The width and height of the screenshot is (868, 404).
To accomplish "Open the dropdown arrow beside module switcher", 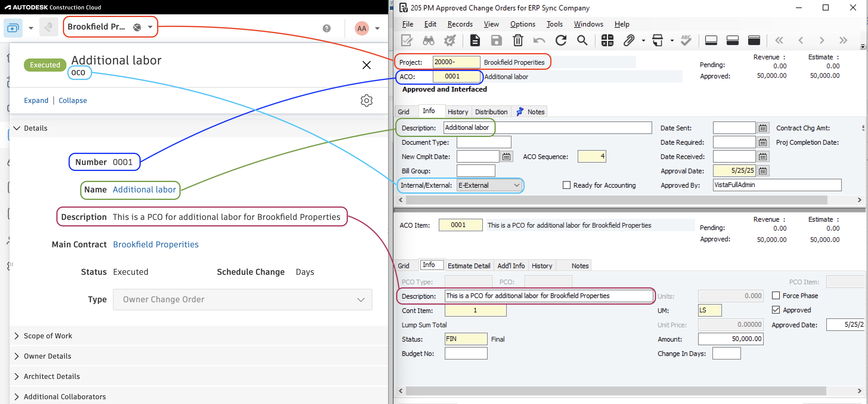I will click(31, 28).
